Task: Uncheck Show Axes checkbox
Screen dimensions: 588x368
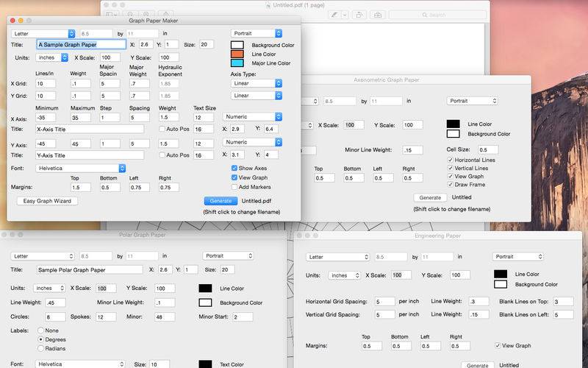Action: click(x=234, y=168)
